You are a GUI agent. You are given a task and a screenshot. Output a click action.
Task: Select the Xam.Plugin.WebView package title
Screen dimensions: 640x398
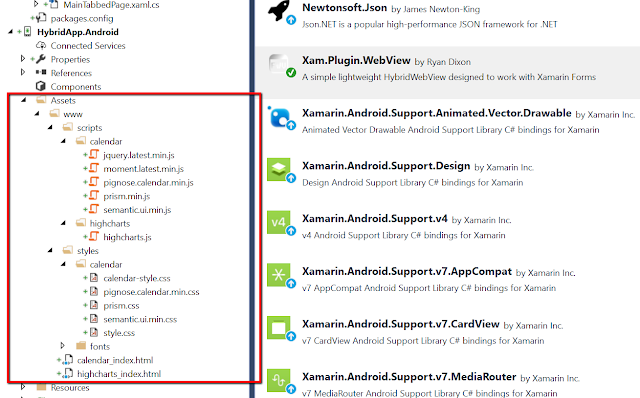[356, 60]
